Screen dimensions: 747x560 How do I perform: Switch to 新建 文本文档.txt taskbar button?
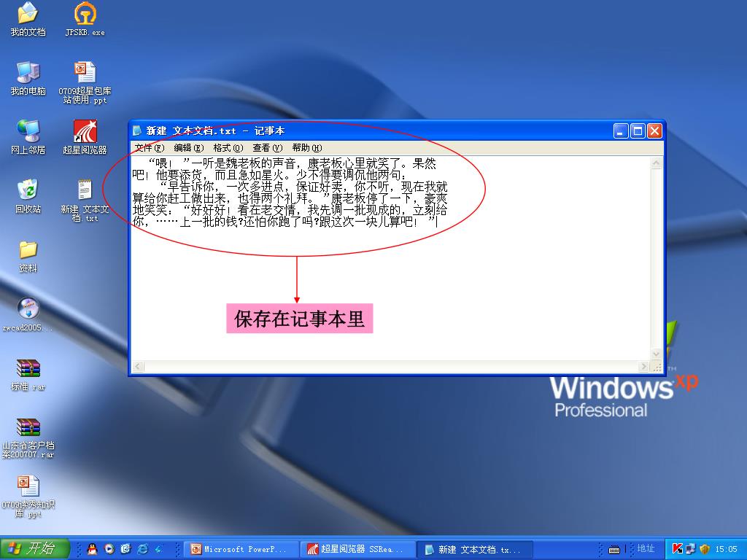pyautogui.click(x=476, y=549)
